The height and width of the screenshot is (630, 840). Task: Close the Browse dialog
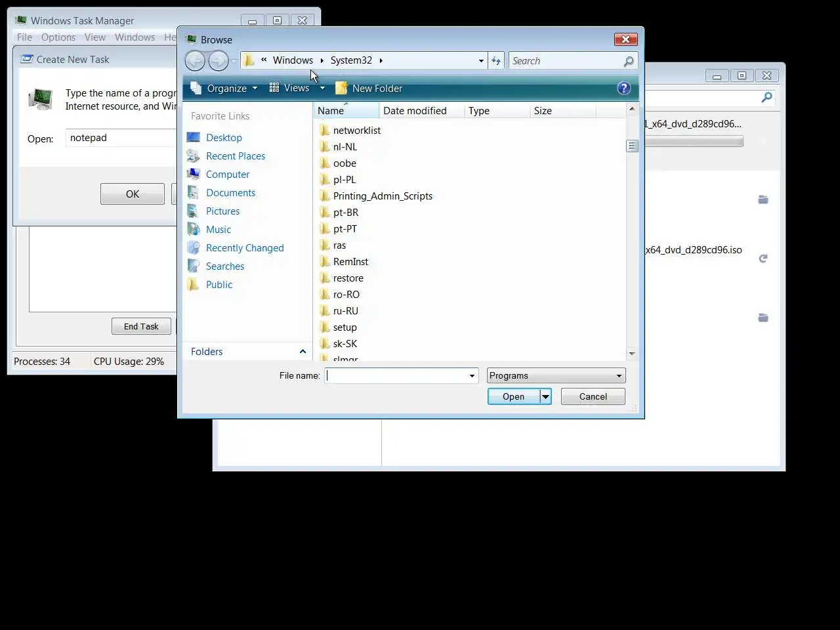[x=626, y=39]
